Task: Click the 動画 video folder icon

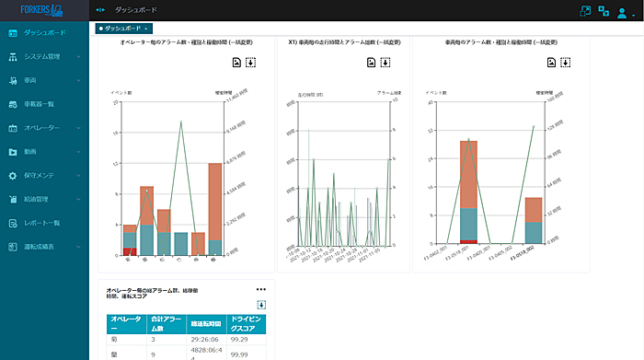Action: click(13, 152)
